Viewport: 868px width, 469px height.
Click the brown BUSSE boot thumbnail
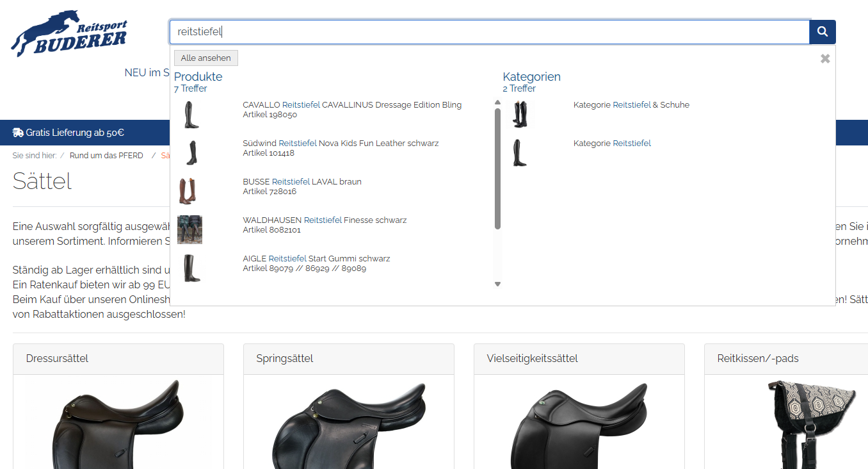pos(188,191)
